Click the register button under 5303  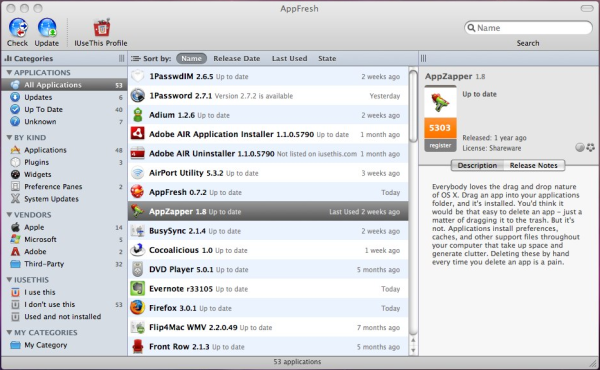[440, 145]
